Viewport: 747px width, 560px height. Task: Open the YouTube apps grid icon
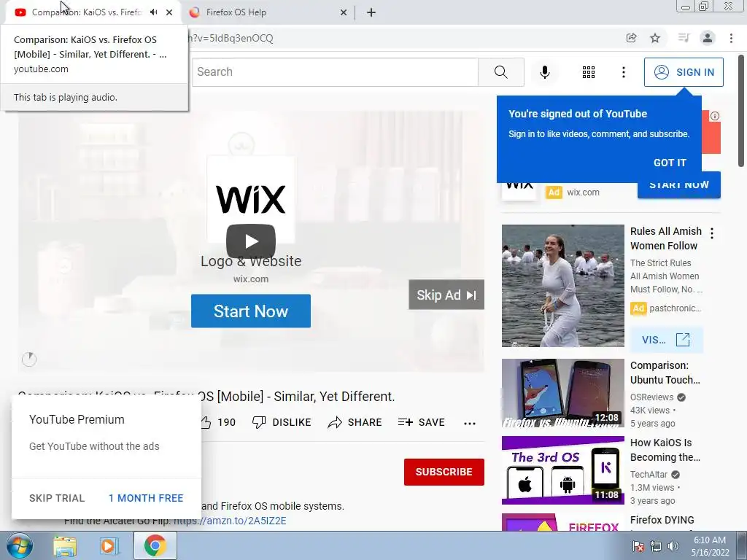click(589, 72)
